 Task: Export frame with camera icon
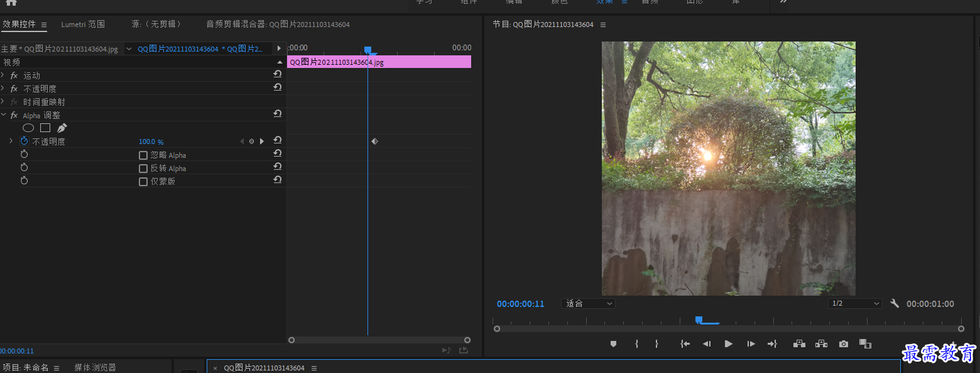[x=844, y=344]
